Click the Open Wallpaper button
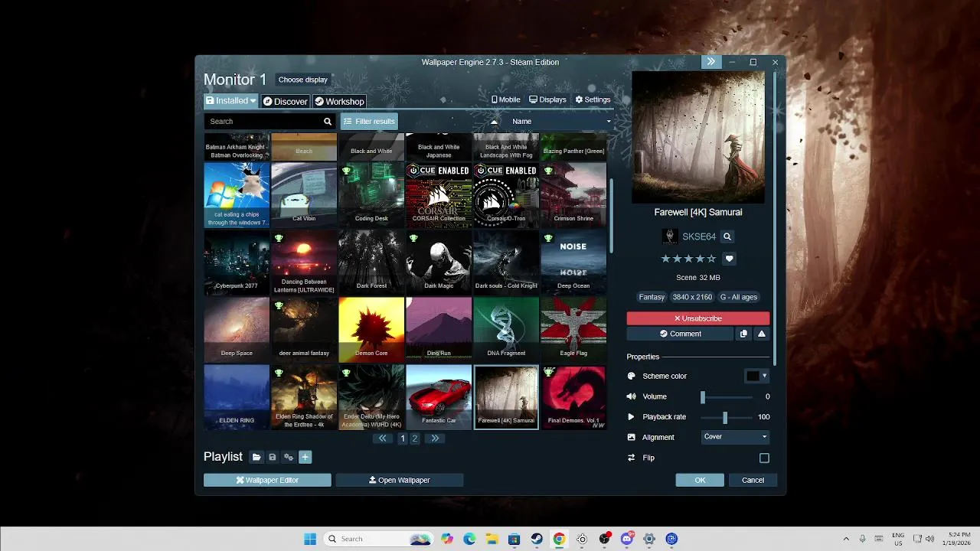The width and height of the screenshot is (980, 551). tap(400, 480)
